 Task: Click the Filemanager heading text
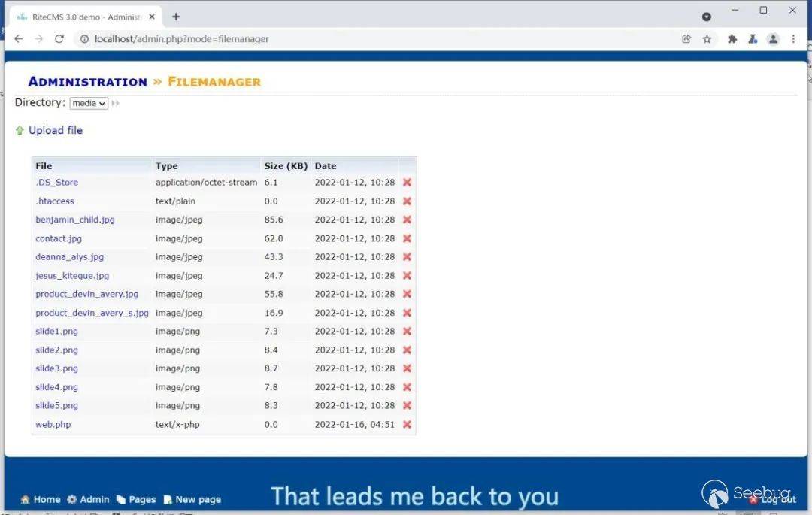click(214, 82)
